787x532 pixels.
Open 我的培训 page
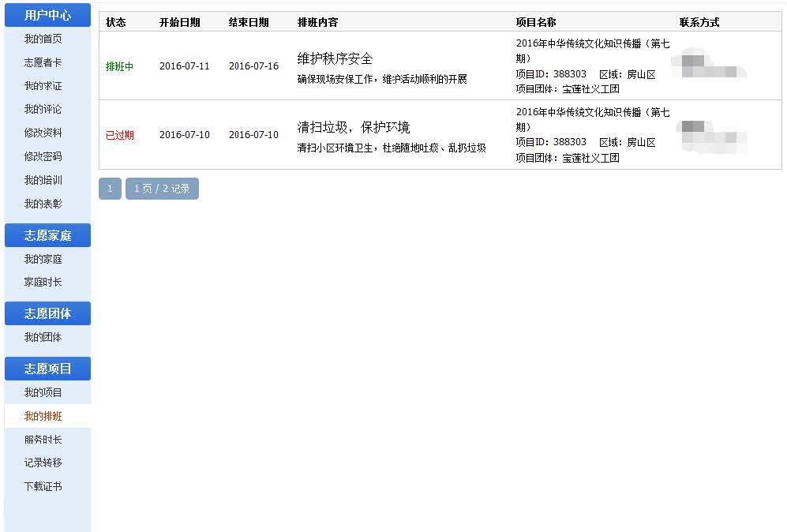[x=43, y=180]
